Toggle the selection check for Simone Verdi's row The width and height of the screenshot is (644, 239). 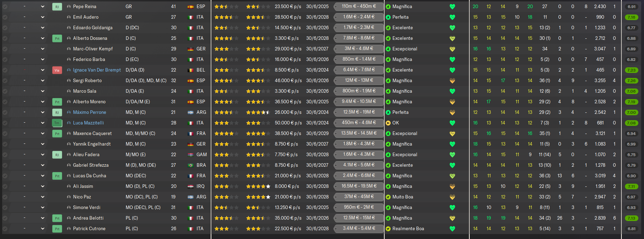click(5, 208)
